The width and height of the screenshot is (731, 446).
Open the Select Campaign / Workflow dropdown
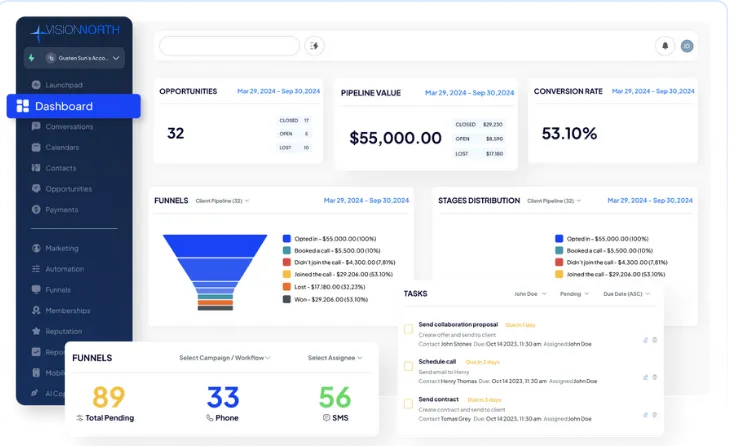pos(225,358)
